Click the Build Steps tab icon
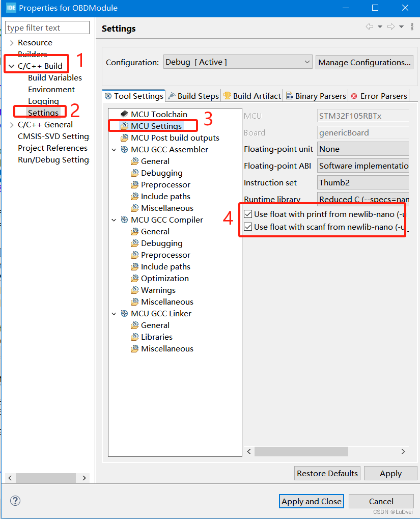This screenshot has width=420, height=519. coord(172,96)
